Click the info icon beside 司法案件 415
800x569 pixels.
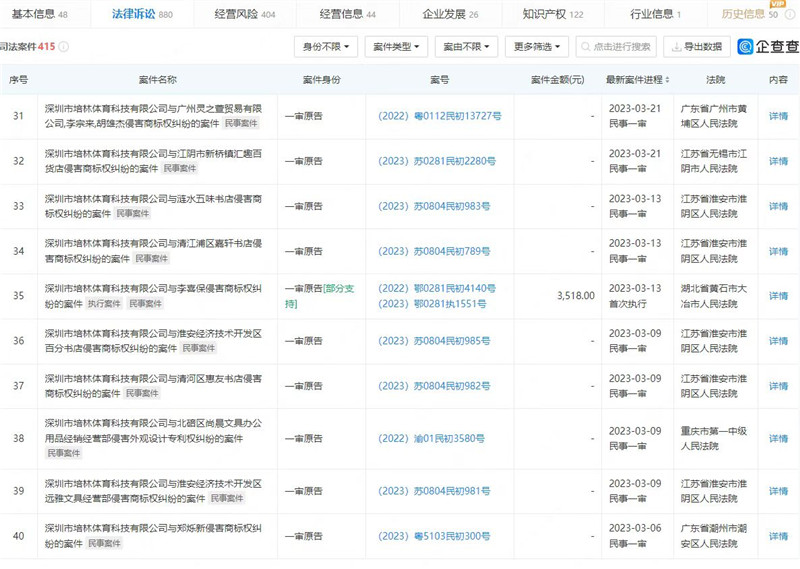tap(63, 46)
